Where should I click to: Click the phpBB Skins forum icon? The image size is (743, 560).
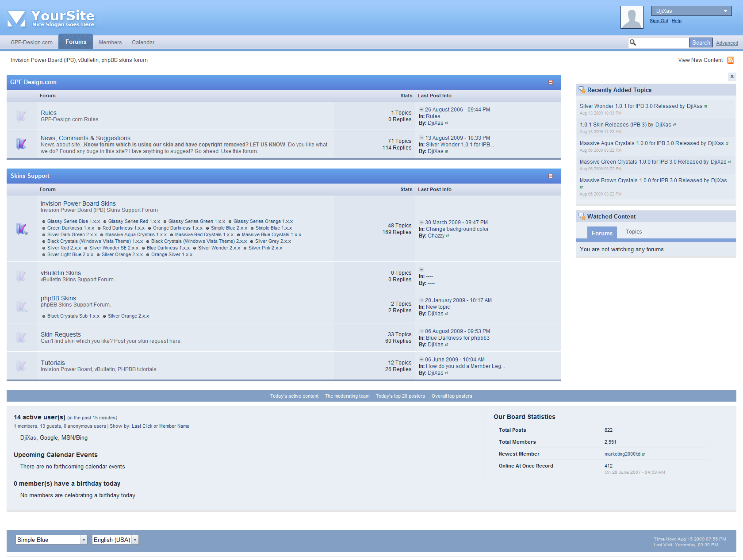[x=21, y=306]
